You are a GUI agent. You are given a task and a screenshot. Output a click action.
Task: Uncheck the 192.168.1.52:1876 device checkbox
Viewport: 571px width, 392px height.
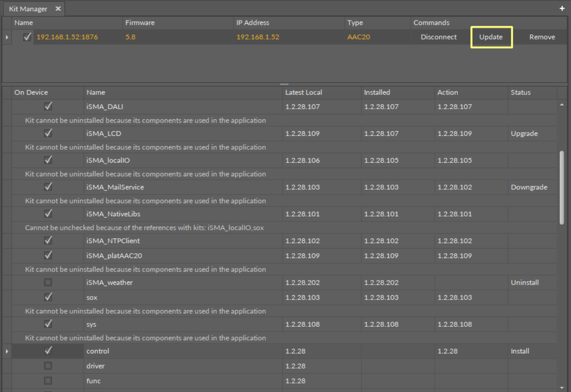pyautogui.click(x=27, y=37)
